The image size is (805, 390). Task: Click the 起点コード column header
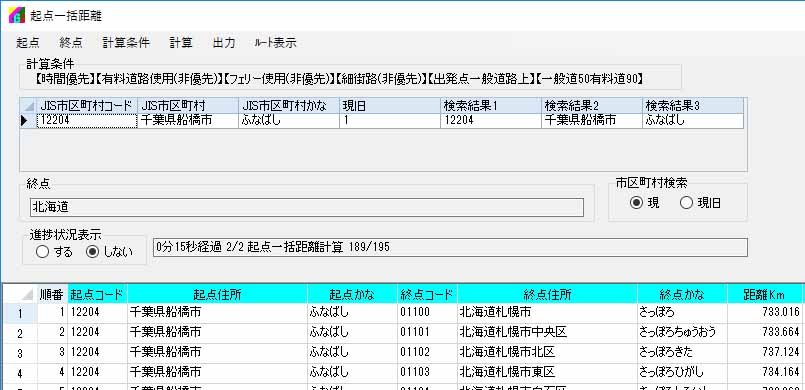pyautogui.click(x=98, y=295)
